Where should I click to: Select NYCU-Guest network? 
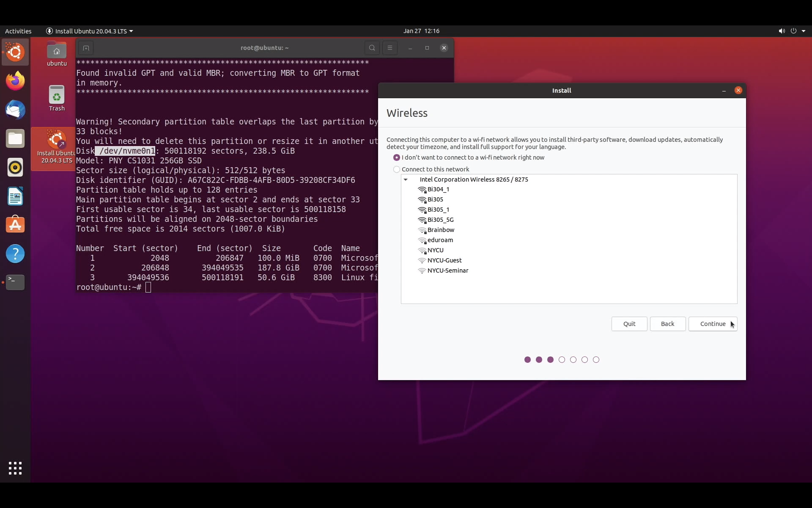[x=569, y=261]
